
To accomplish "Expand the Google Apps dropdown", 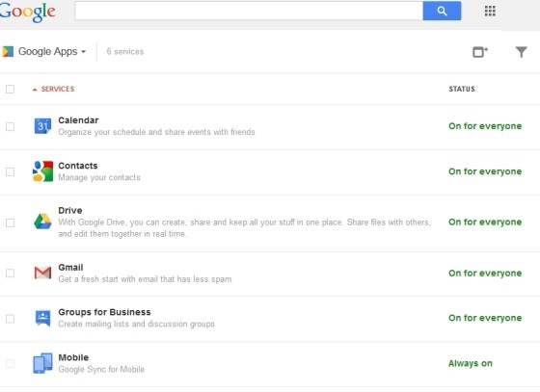I will pyautogui.click(x=52, y=52).
